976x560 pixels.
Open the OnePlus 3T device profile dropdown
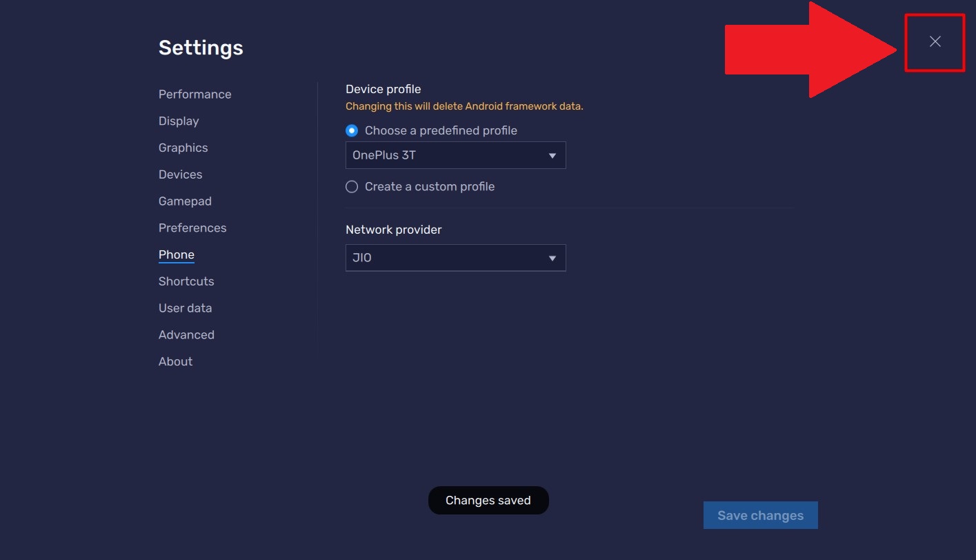pos(455,154)
